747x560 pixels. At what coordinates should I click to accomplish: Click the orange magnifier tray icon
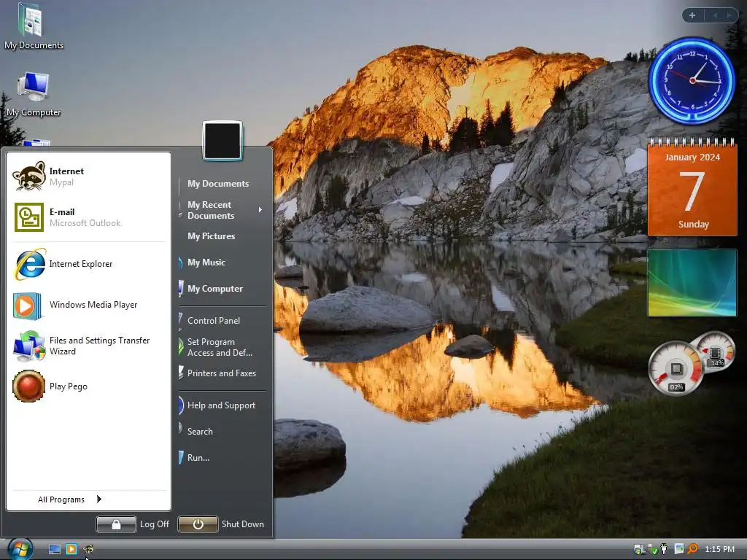(693, 549)
